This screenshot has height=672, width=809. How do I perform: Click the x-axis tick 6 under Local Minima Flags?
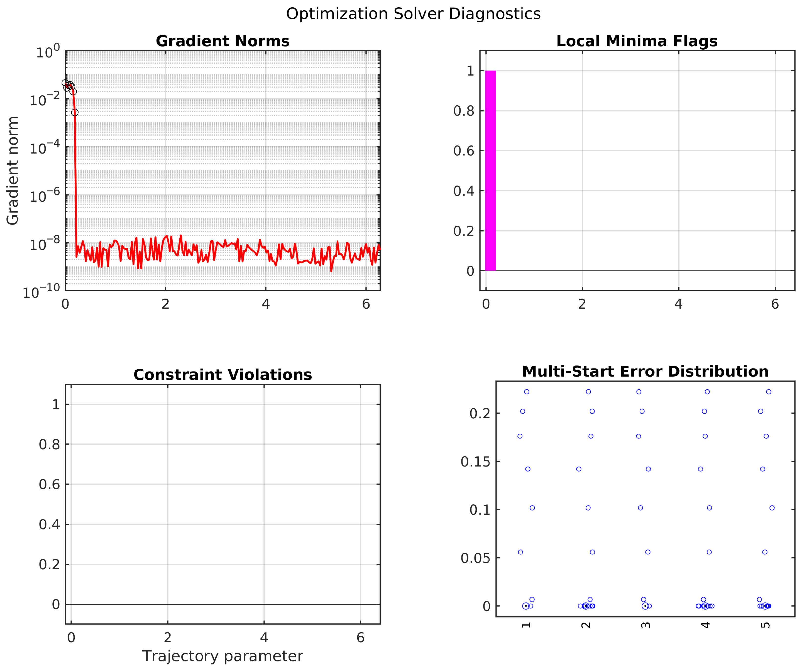click(775, 304)
